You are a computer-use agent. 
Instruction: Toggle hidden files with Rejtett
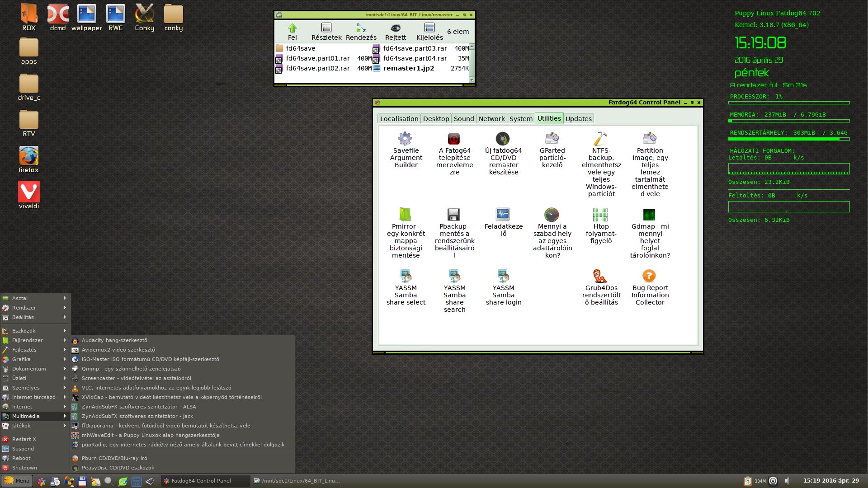(x=395, y=32)
